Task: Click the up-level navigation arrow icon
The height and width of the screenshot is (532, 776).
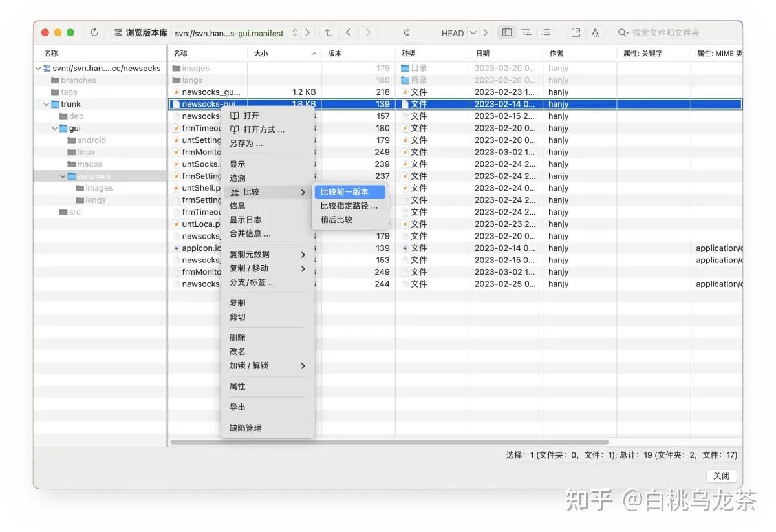Action: point(329,32)
